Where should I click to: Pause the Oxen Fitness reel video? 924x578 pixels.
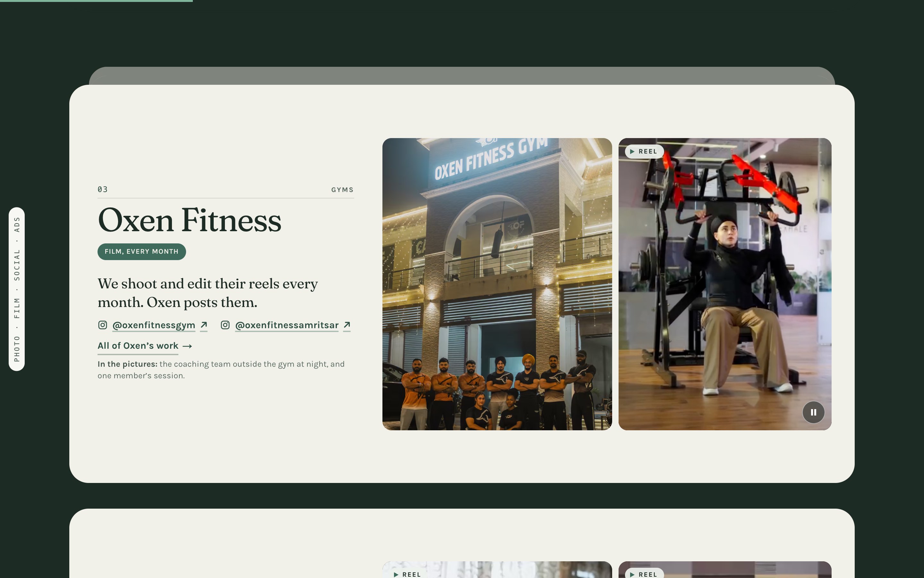(813, 412)
